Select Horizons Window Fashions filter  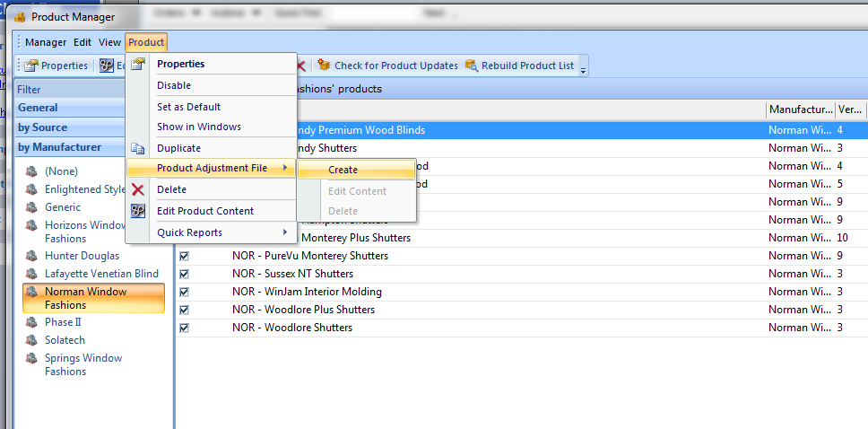tap(75, 232)
